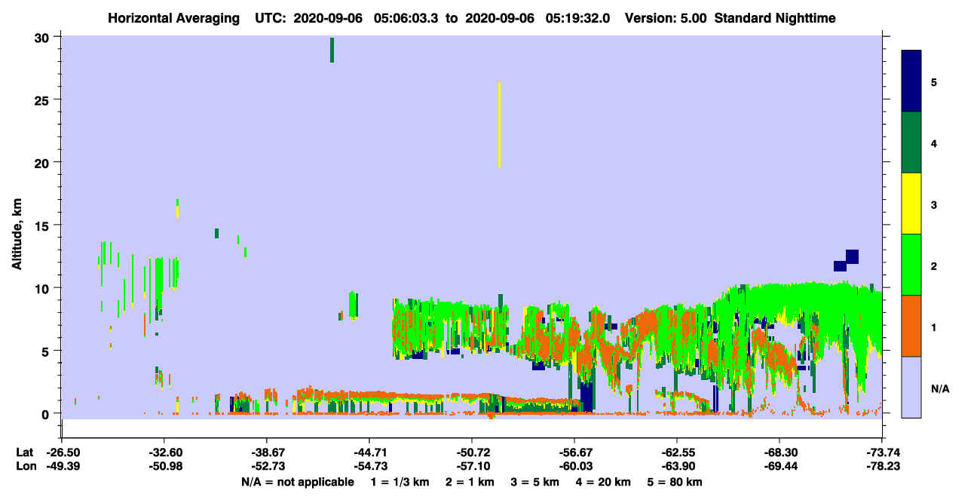Click the 'Standard Nighttime' label
This screenshot has width=980, height=503.
(x=775, y=18)
